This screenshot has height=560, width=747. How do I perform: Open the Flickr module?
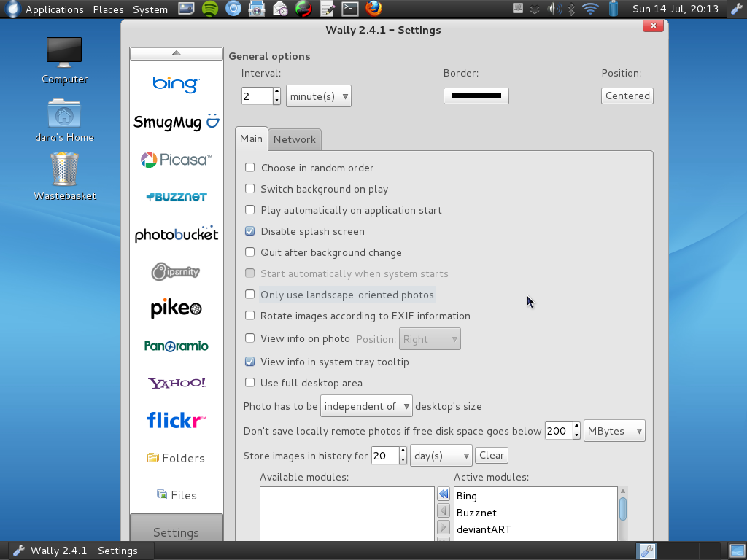pos(176,421)
